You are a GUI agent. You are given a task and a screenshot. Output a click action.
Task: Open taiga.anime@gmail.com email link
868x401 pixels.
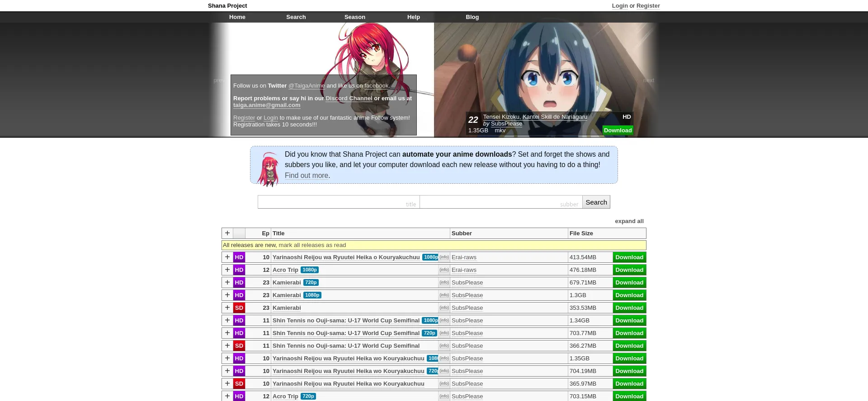coord(267,105)
